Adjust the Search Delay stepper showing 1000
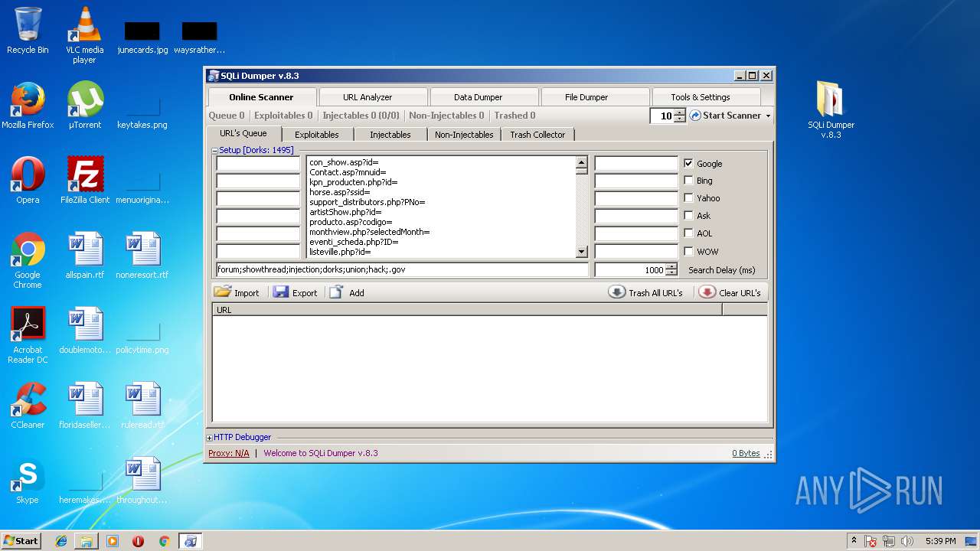 click(671, 269)
